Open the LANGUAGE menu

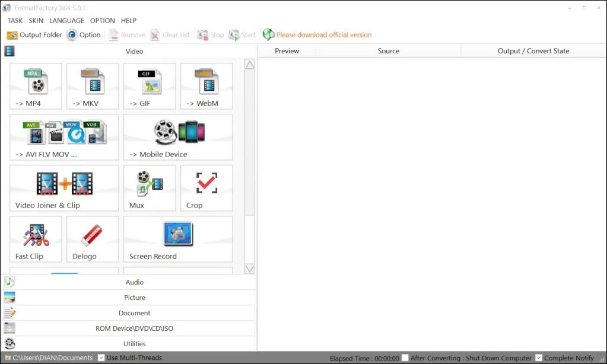(66, 21)
